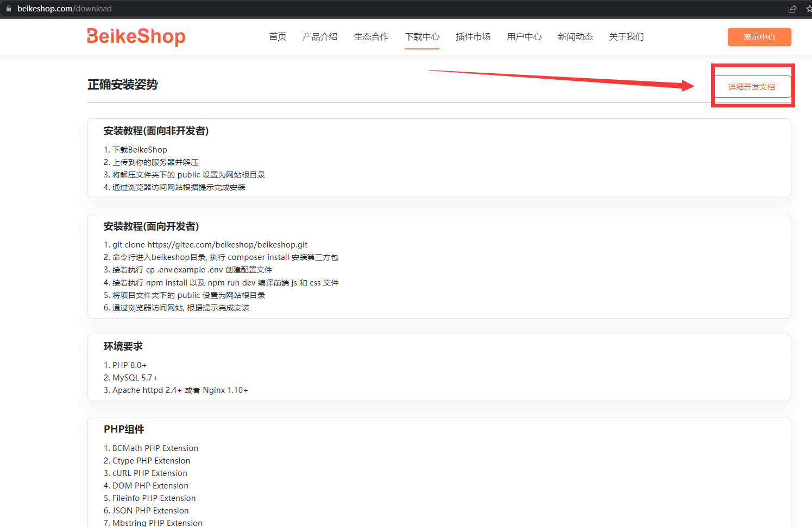Click the 环境要求 heading
The width and height of the screenshot is (812, 527).
[x=123, y=346]
